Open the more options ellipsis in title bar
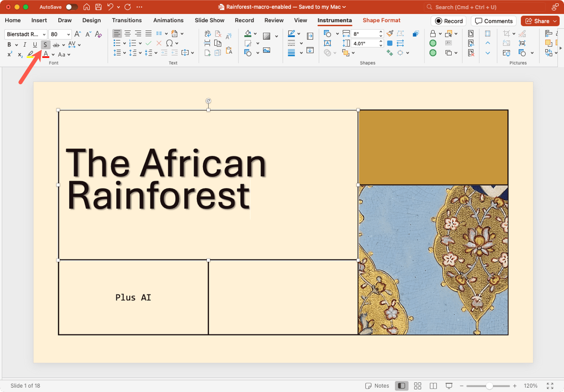 139,7
